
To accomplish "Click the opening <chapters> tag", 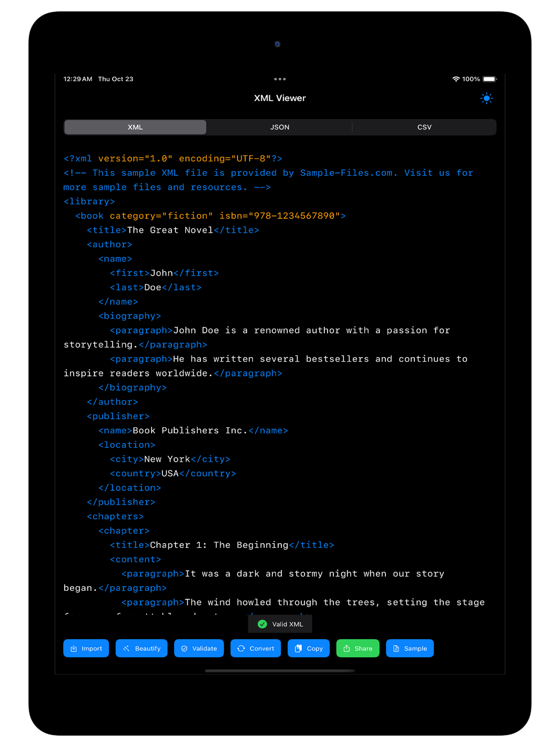I will pyautogui.click(x=115, y=516).
